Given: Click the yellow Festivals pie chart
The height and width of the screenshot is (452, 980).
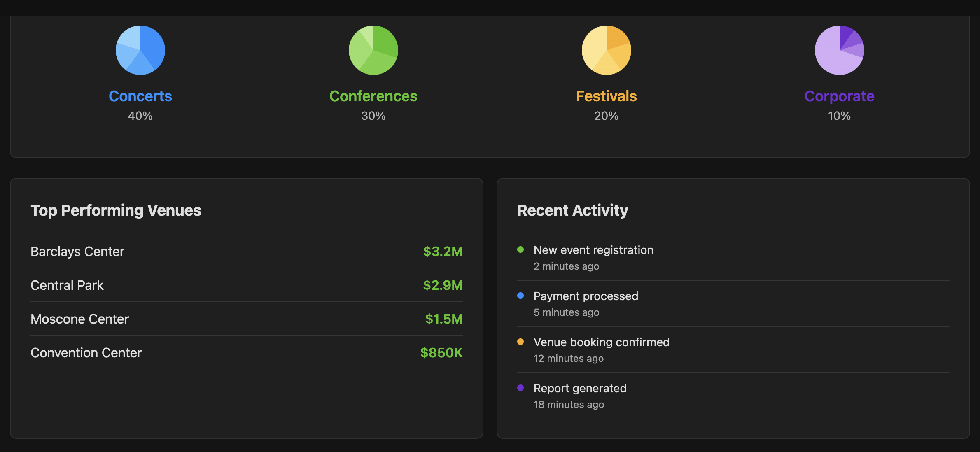Looking at the screenshot, I should coord(607,50).
